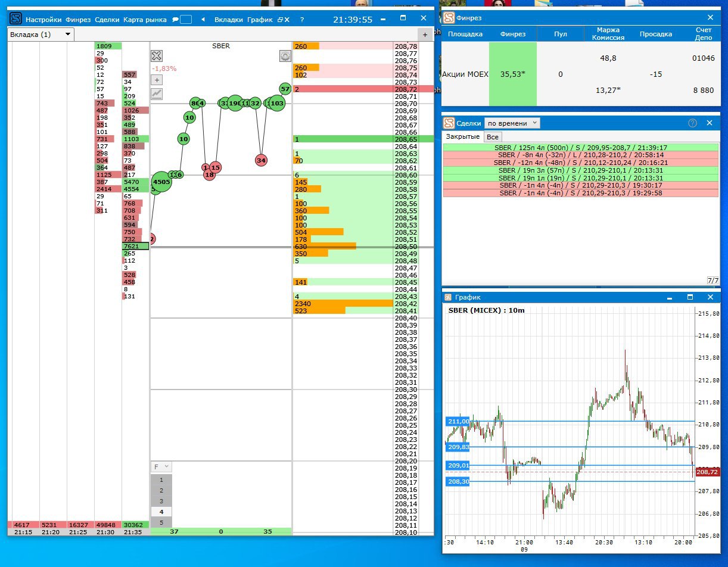Select the SBER trade closed at 20:16:21
728x567 pixels.
click(581, 163)
